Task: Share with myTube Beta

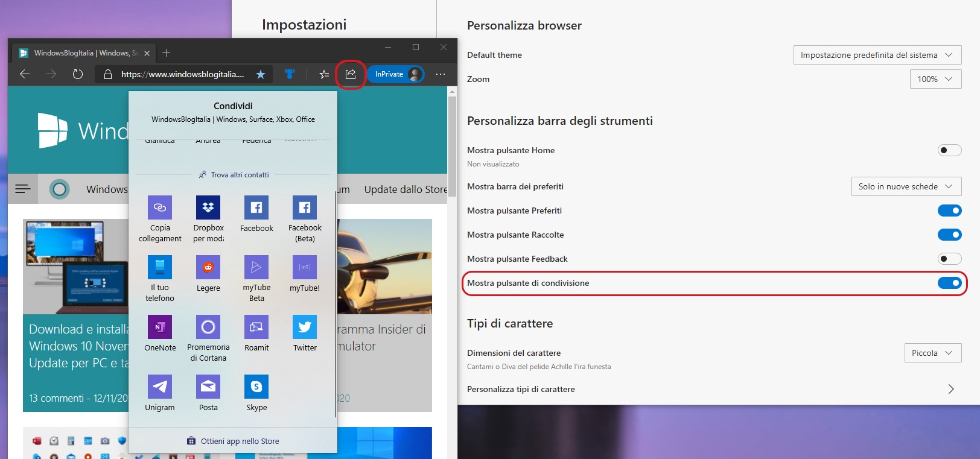Action: (256, 279)
